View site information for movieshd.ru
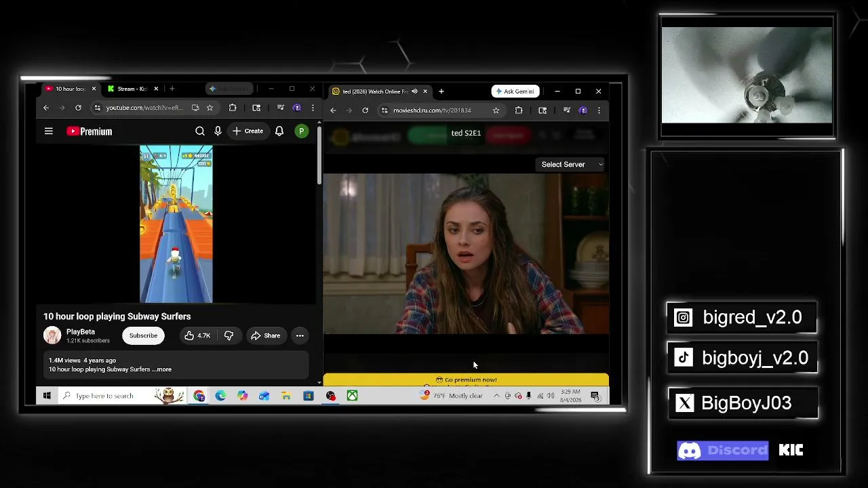 [384, 110]
